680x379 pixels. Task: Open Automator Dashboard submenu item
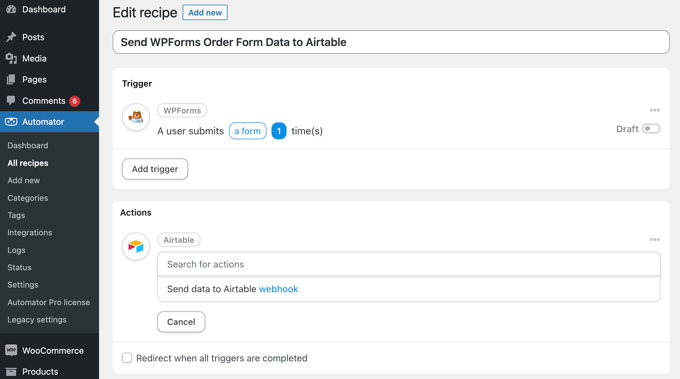click(x=28, y=146)
